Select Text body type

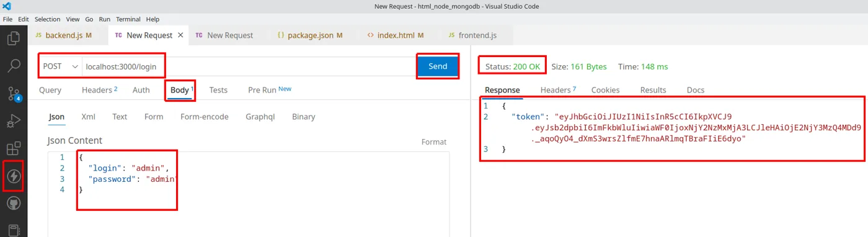tap(120, 117)
